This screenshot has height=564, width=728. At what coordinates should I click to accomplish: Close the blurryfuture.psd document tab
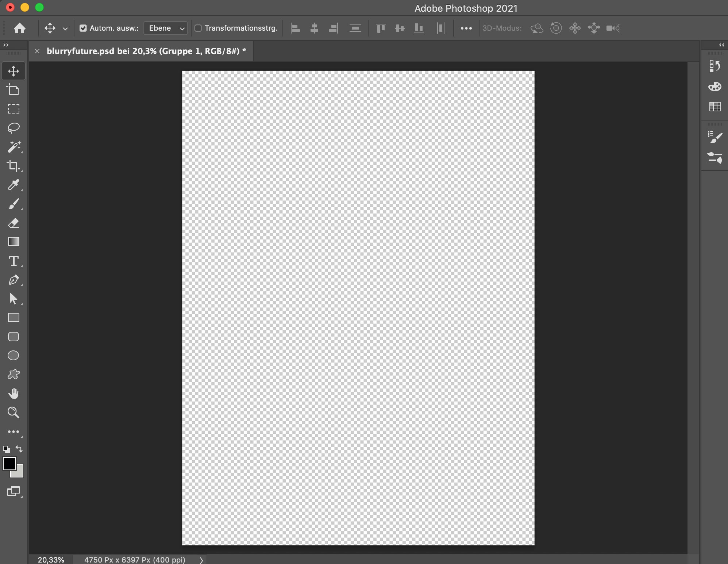(37, 51)
